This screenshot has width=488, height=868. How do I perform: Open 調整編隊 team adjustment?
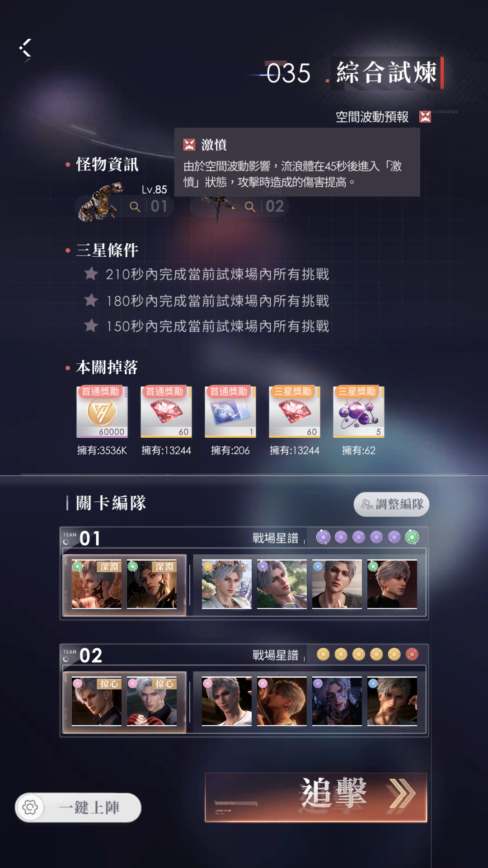coord(391,504)
